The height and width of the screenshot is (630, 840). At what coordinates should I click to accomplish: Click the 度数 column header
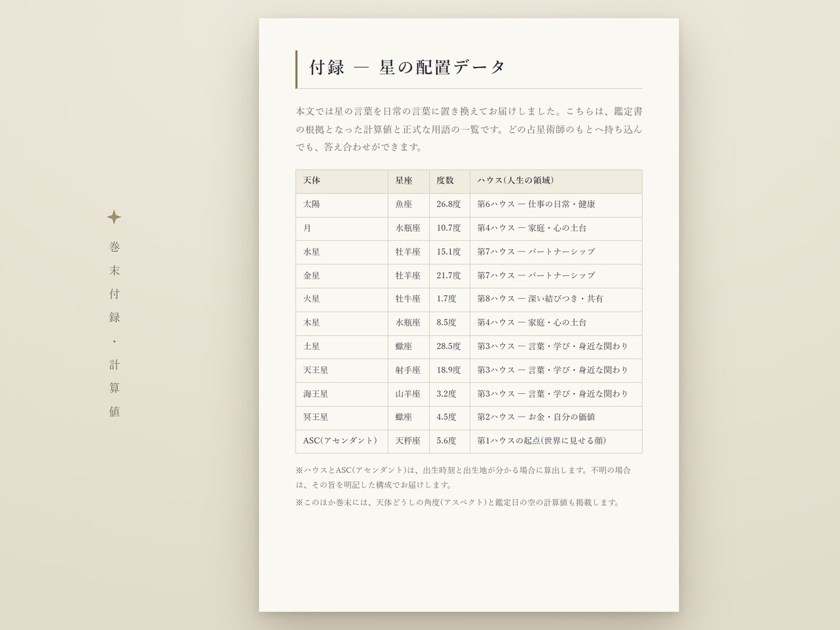(x=450, y=181)
